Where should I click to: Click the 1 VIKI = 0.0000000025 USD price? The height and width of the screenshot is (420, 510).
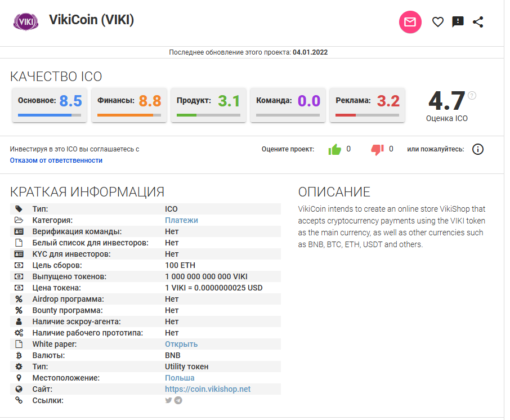[x=214, y=288]
